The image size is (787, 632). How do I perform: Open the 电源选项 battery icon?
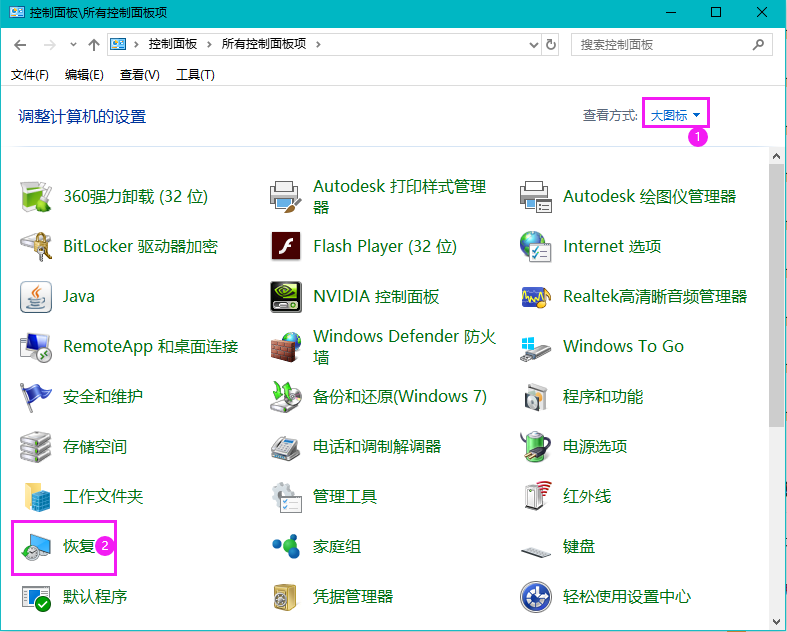[x=536, y=447]
